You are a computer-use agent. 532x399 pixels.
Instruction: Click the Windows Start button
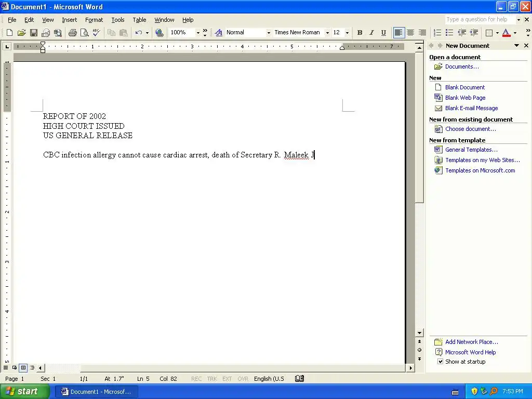(24, 391)
